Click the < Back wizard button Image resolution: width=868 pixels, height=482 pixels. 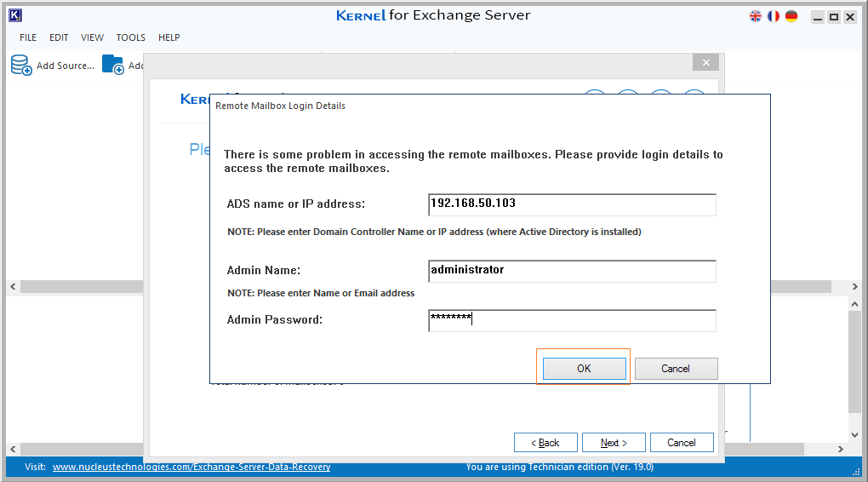click(545, 443)
